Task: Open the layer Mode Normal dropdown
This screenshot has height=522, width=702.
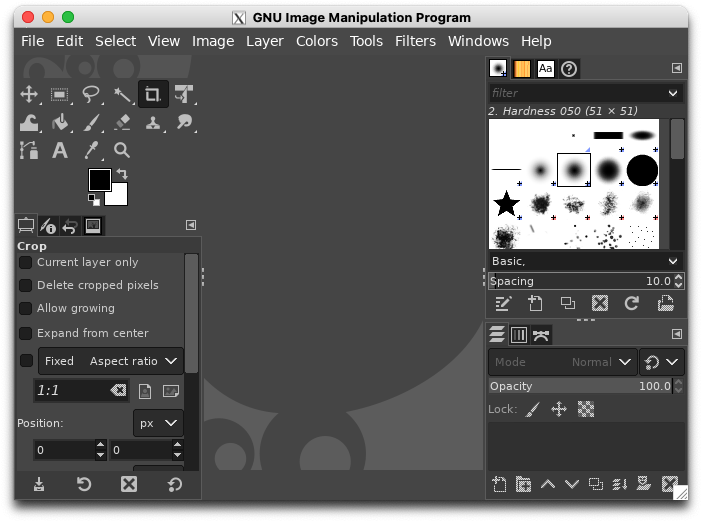Action: [x=563, y=362]
